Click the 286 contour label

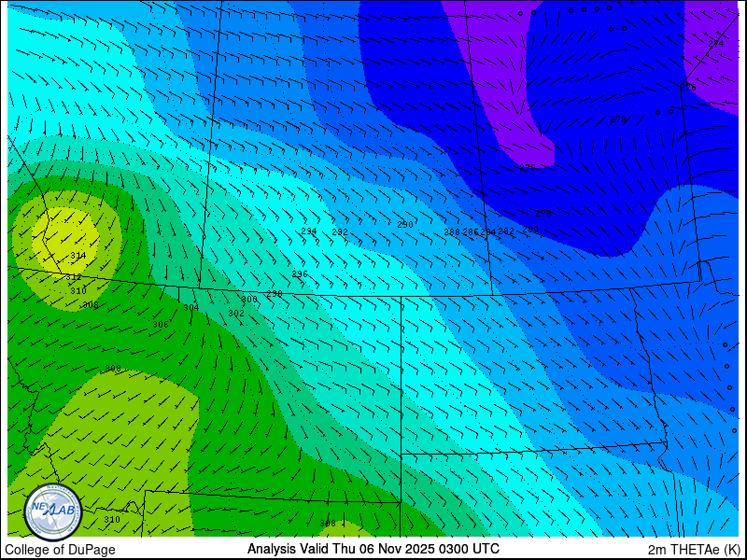click(x=471, y=231)
